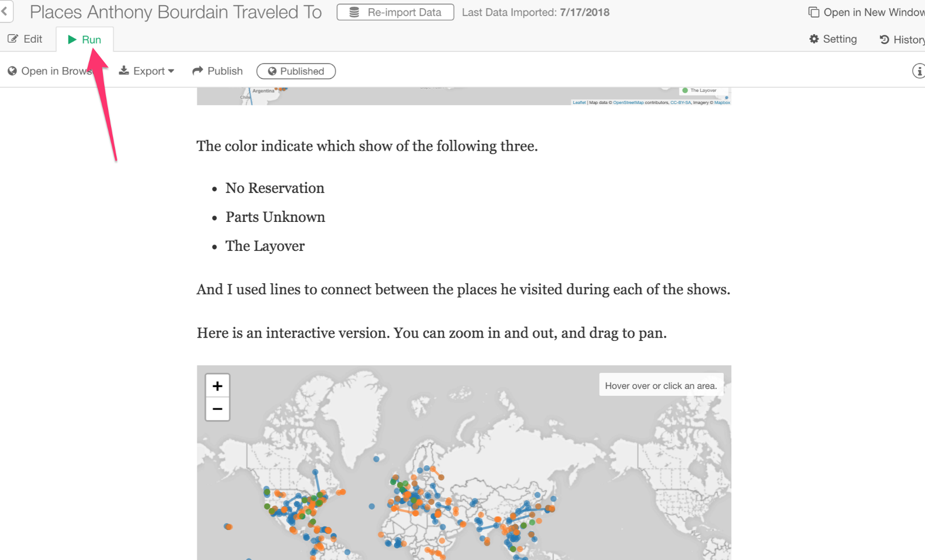Click the green Layover legend swatch
The width and height of the screenshot is (925, 560).
pos(685,91)
